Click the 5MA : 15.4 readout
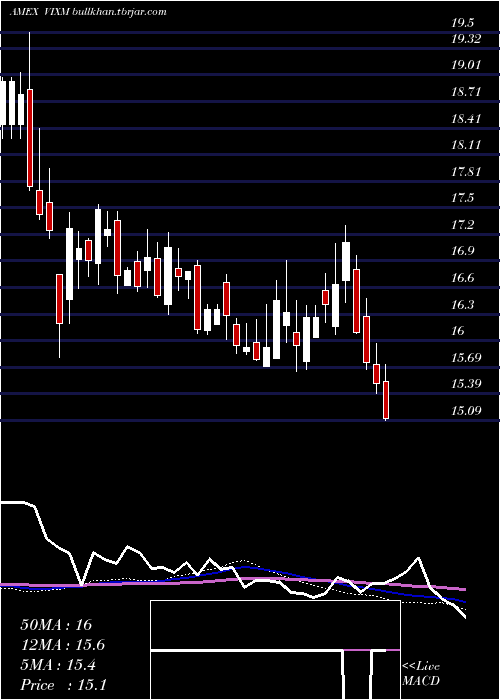This screenshot has height=700, width=500. [58, 665]
